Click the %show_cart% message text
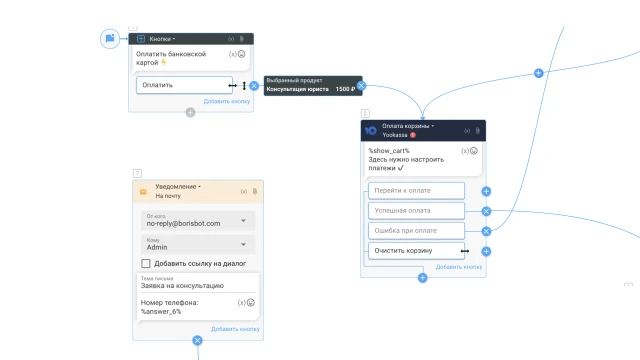This screenshot has width=640, height=360. (406, 159)
